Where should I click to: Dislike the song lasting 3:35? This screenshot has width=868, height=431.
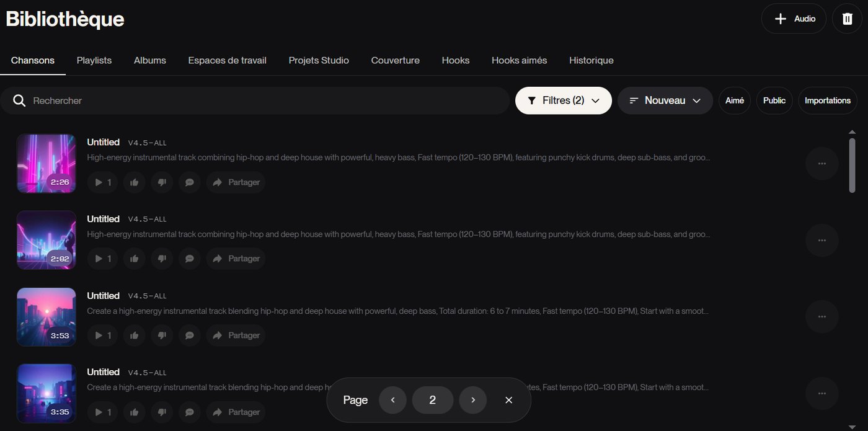(x=162, y=412)
